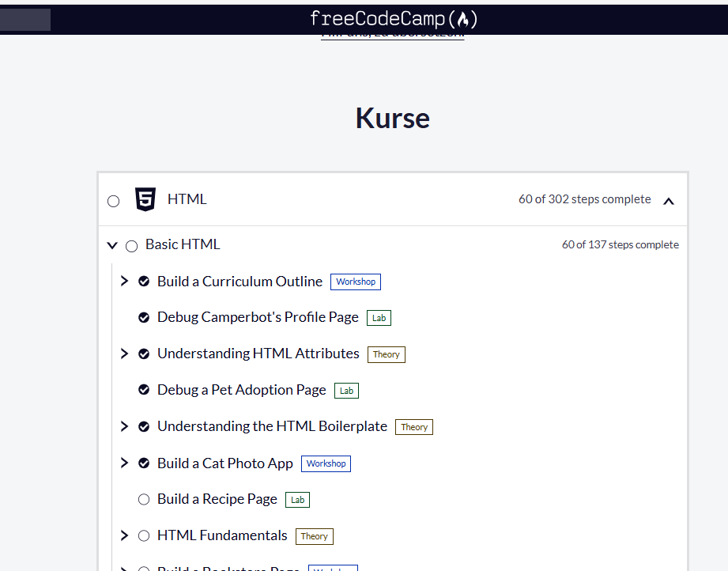Click completed checkmark for Understanding HTML Attributes
This screenshot has height=571, width=728.
(144, 354)
